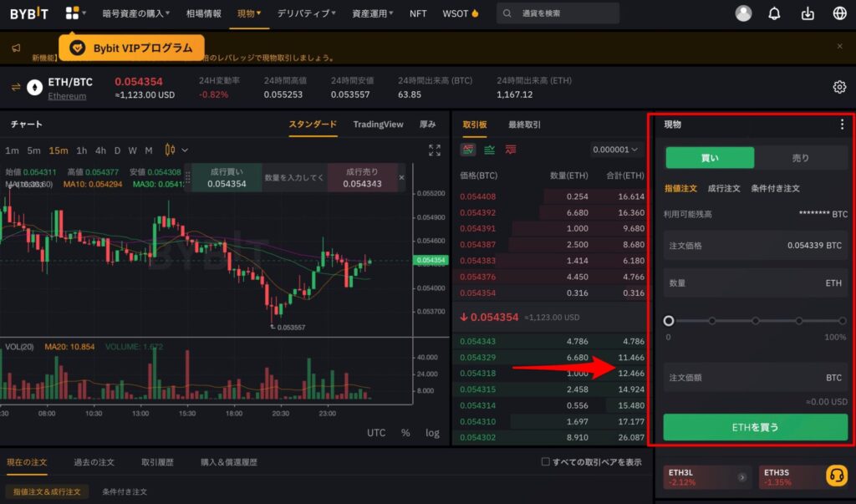Click 成行売り quick sell button
Viewport: 856px width, 504px height.
[362, 177]
